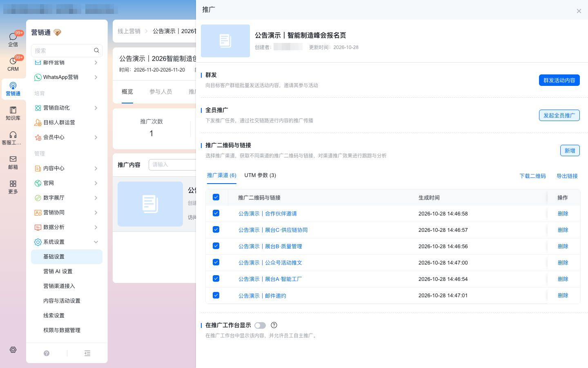
Task: Select the 参与人员 tab
Action: click(x=160, y=92)
